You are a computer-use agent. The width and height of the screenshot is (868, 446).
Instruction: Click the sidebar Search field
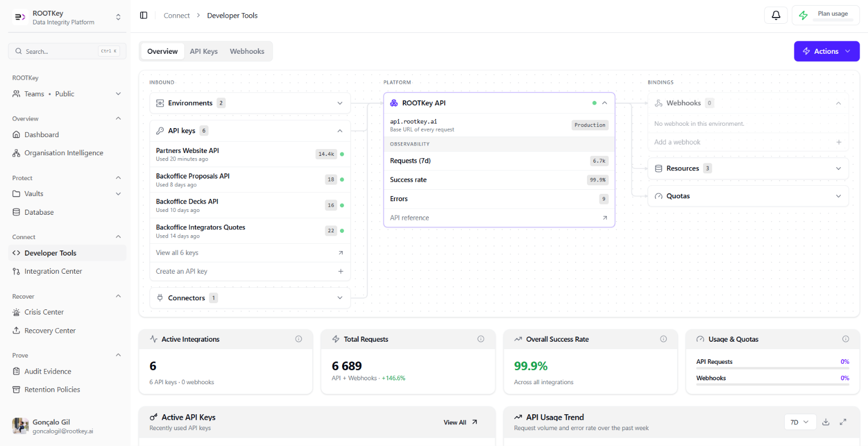67,51
